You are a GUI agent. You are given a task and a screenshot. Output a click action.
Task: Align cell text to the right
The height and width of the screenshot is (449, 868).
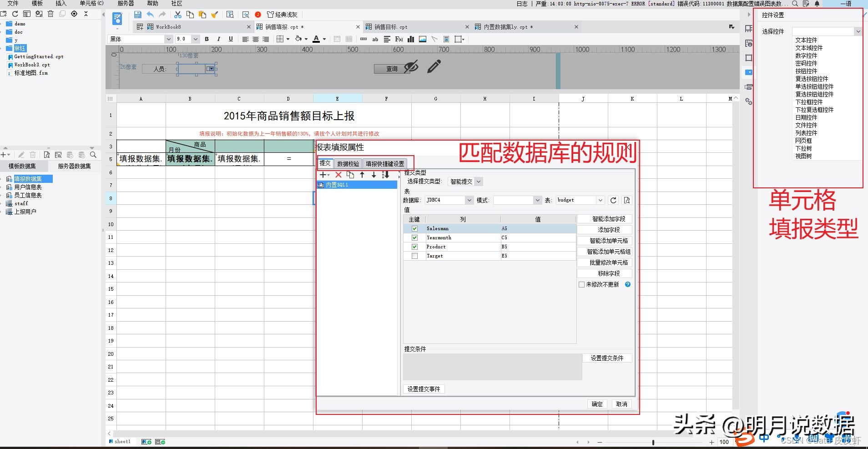[266, 39]
